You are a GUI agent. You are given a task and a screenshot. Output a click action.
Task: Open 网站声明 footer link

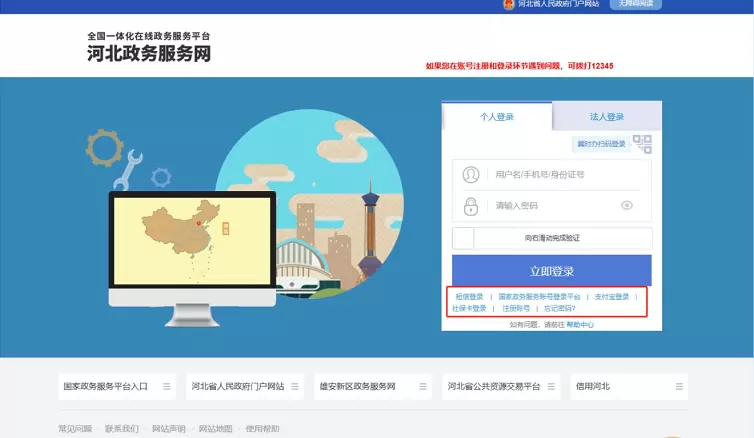click(168, 428)
